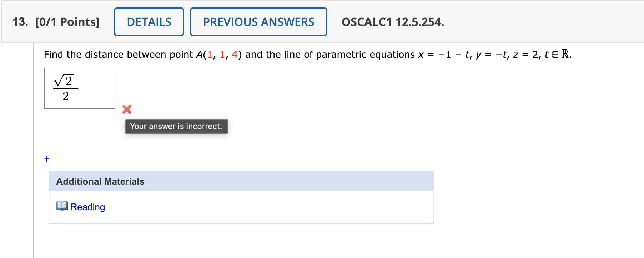The height and width of the screenshot is (258, 644).
Task: Click the border of the answer response box
Action: pos(79,69)
